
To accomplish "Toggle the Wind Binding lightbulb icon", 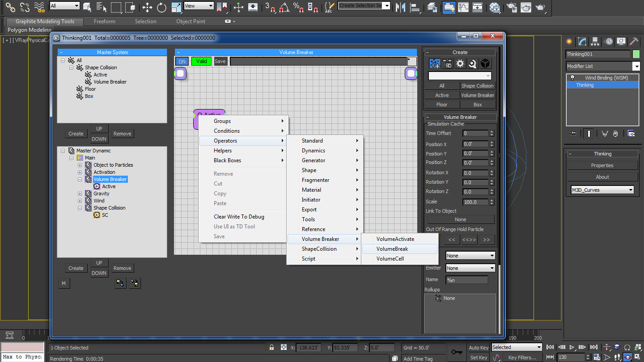I will [572, 77].
